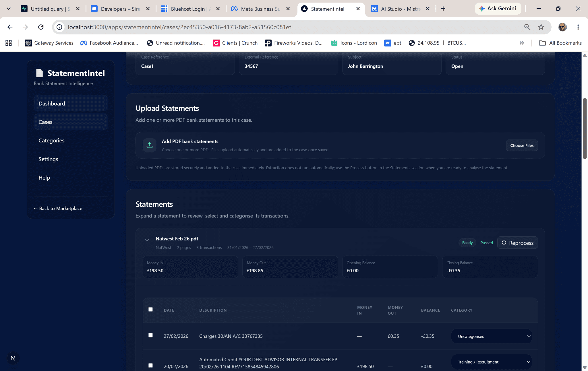Click the Money In £198.50 card
This screenshot has height=371, width=588.
click(x=190, y=267)
